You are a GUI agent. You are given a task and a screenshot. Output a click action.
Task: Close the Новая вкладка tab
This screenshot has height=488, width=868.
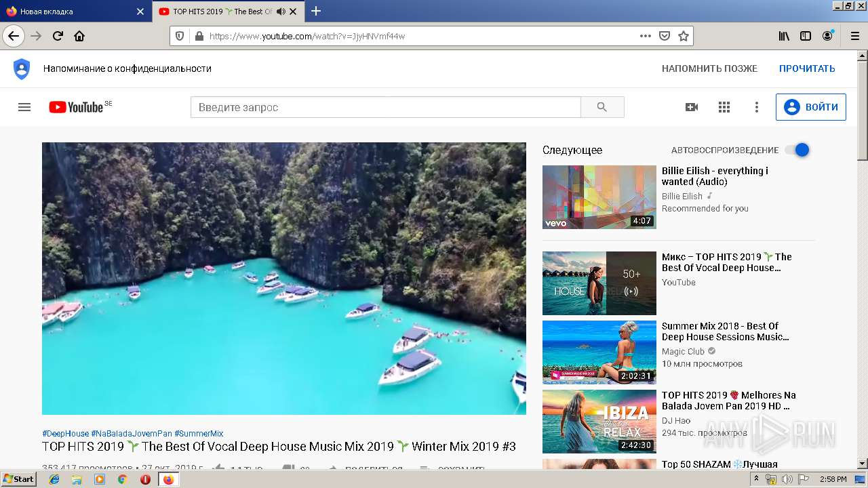coord(140,12)
